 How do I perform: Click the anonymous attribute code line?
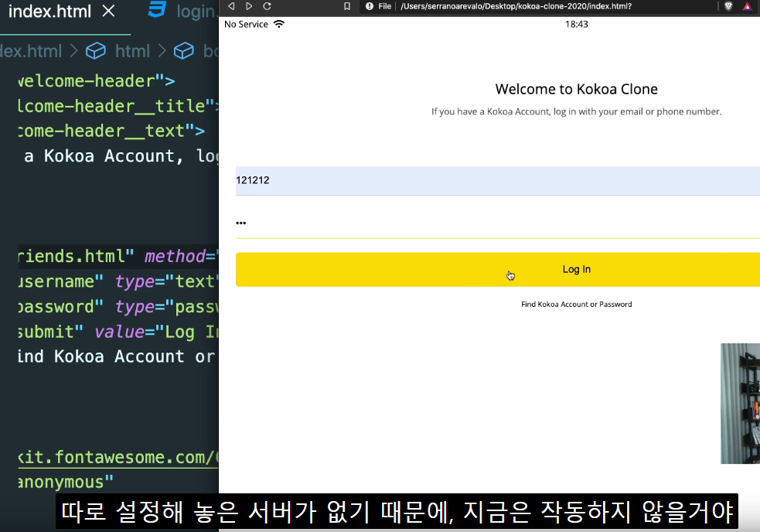point(66,482)
